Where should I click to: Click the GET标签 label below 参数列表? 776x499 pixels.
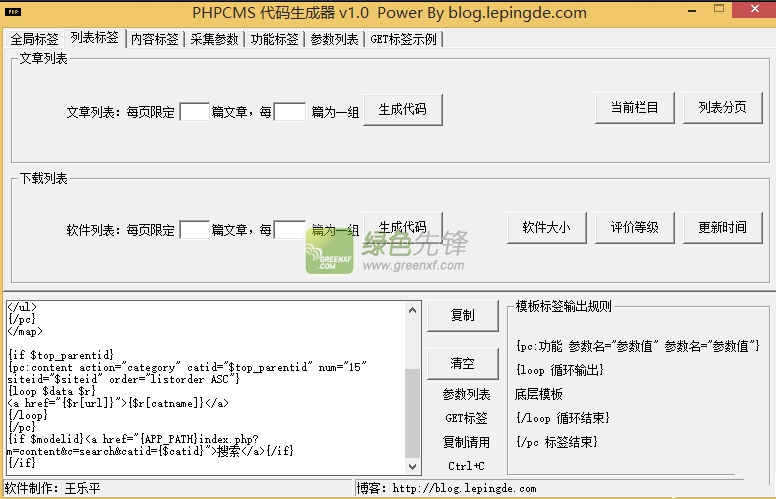pyautogui.click(x=466, y=418)
